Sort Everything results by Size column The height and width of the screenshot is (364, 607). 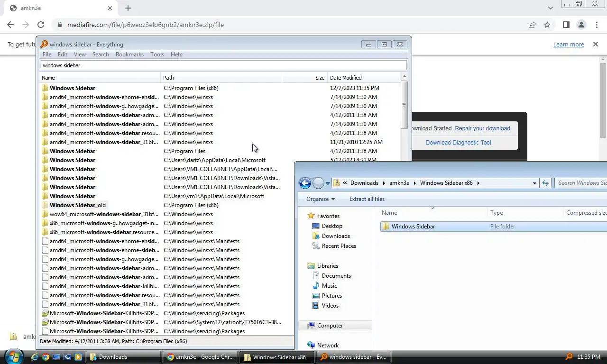(x=304, y=78)
